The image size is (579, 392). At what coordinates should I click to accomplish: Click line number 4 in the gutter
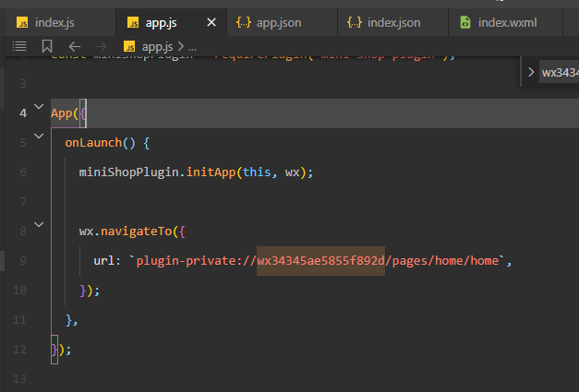[x=23, y=113]
